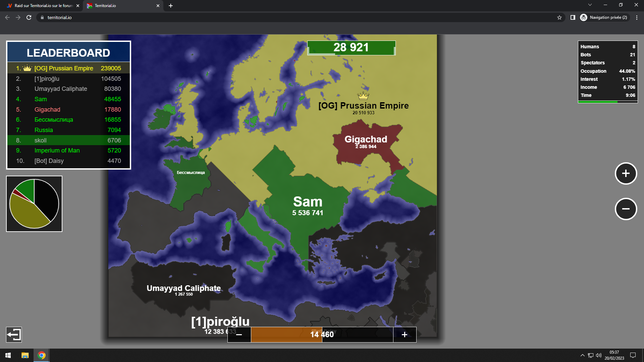Screen dimensions: 644x362
Task: Click the orange attack strength slider bar
Action: click(x=286, y=335)
